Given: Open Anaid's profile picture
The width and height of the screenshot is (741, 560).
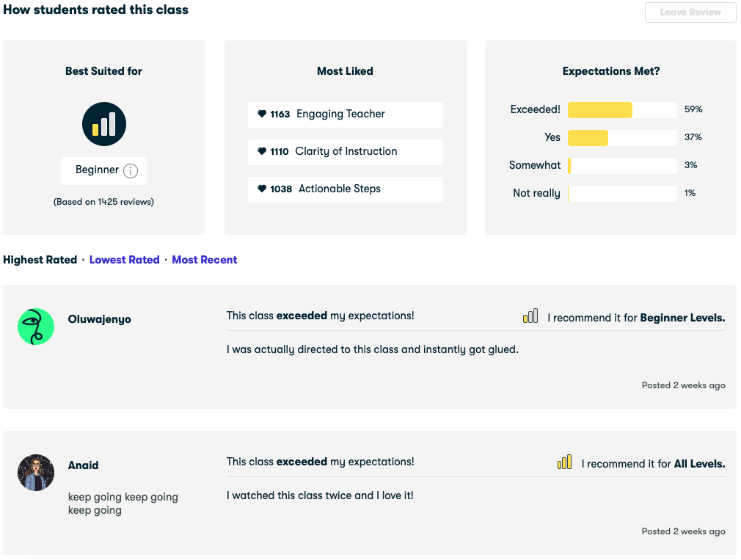Looking at the screenshot, I should [36, 473].
